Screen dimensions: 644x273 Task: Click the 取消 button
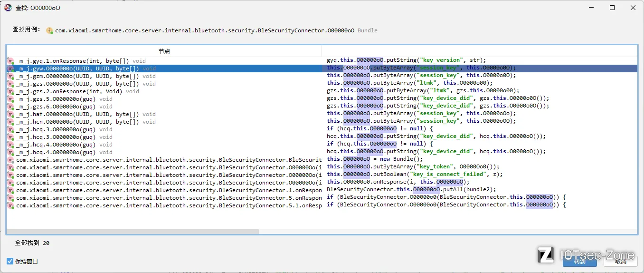pyautogui.click(x=620, y=261)
